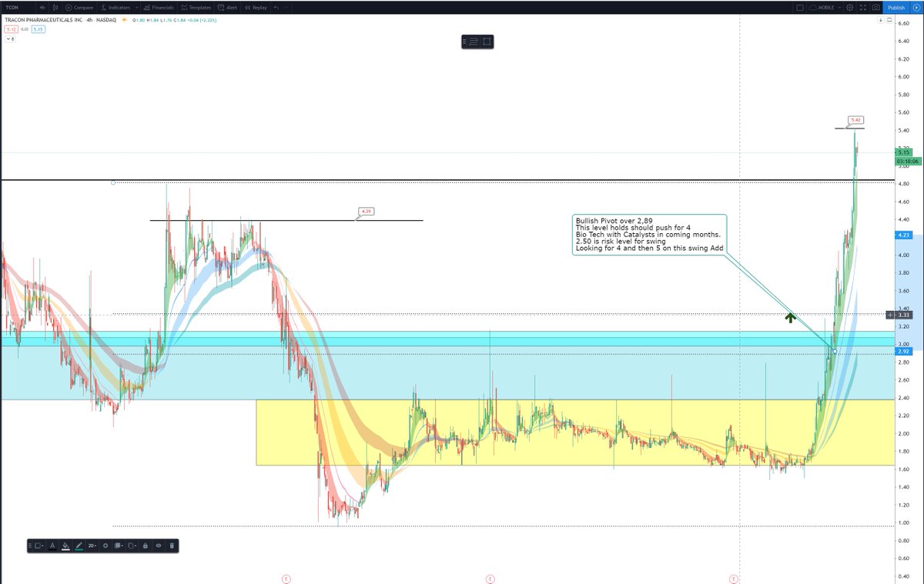Open the clone/copy dropdown in drawing toolbar
The width and height of the screenshot is (924, 584).
click(x=132, y=546)
